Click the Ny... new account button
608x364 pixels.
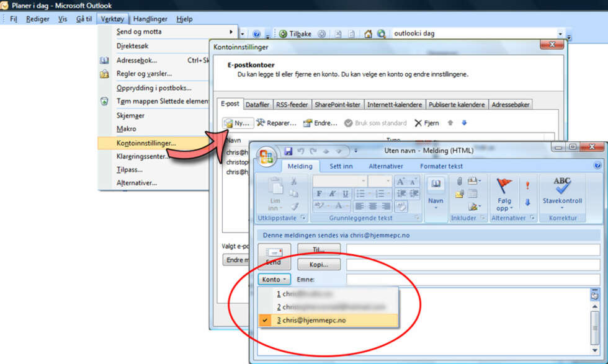[x=238, y=123]
